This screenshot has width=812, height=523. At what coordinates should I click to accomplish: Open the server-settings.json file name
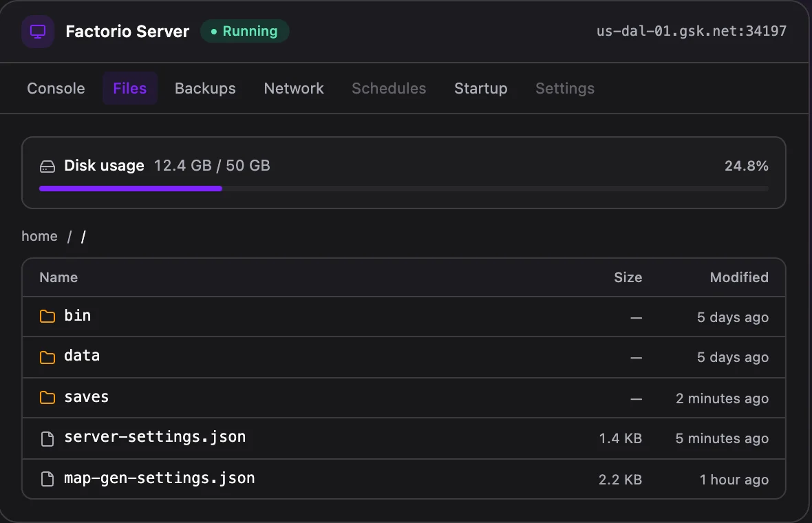[155, 437]
